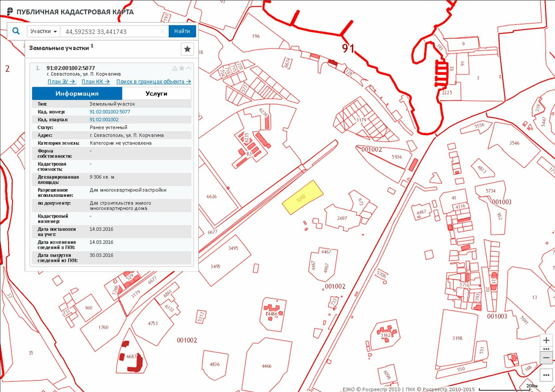Click the value 9 306 кв. м

pyautogui.click(x=102, y=177)
